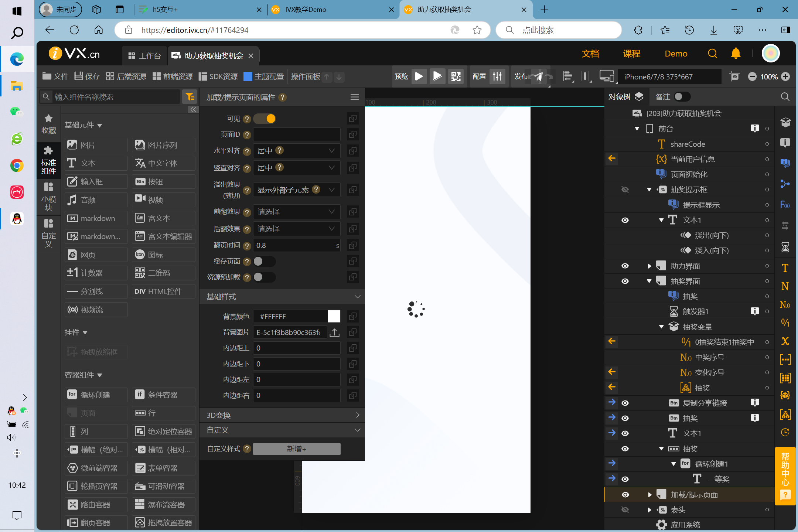Open the Demo link
This screenshot has height=532, width=798.
(x=676, y=54)
